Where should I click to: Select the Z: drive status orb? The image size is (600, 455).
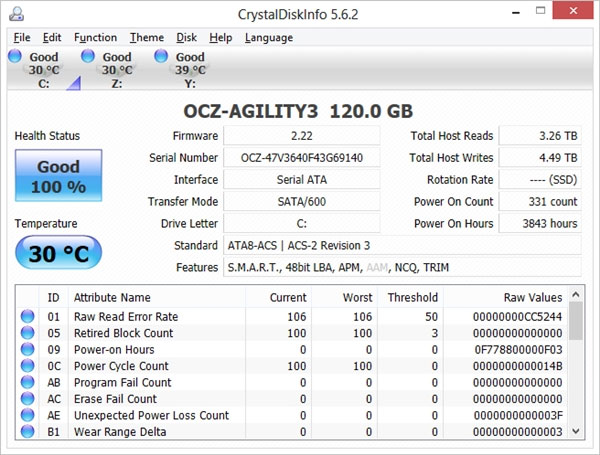(88, 56)
